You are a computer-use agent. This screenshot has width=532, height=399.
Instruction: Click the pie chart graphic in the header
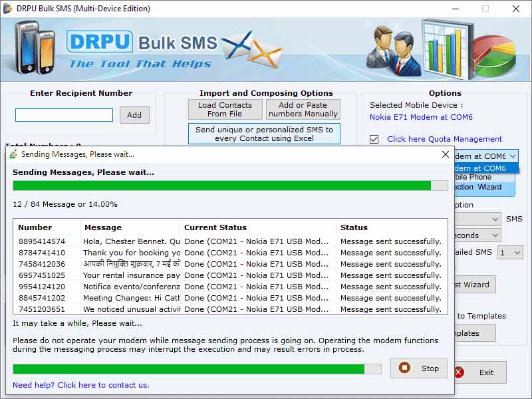pyautogui.click(x=495, y=50)
